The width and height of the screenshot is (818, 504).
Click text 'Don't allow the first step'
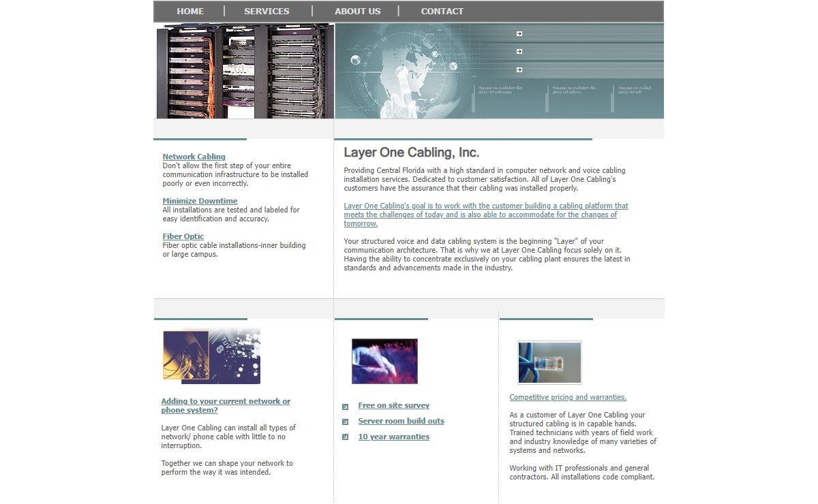pos(235,174)
